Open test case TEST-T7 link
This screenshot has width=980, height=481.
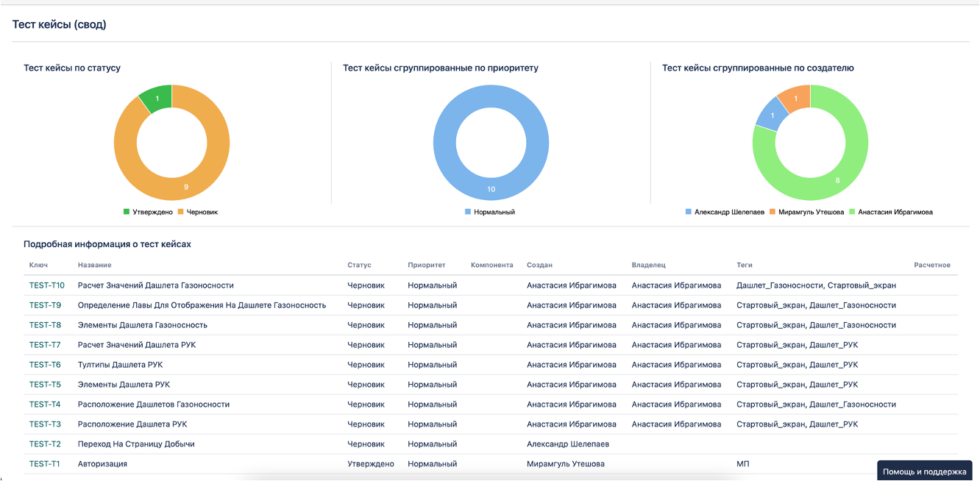[x=45, y=345]
